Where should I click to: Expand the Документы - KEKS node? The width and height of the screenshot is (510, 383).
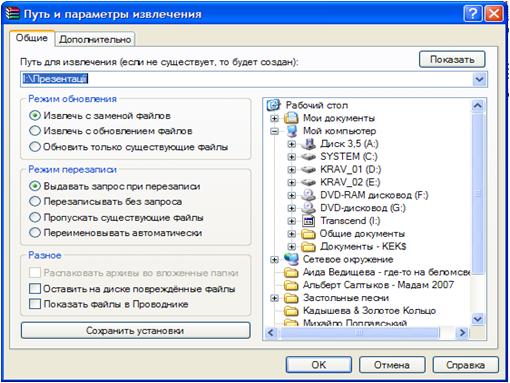coord(292,247)
